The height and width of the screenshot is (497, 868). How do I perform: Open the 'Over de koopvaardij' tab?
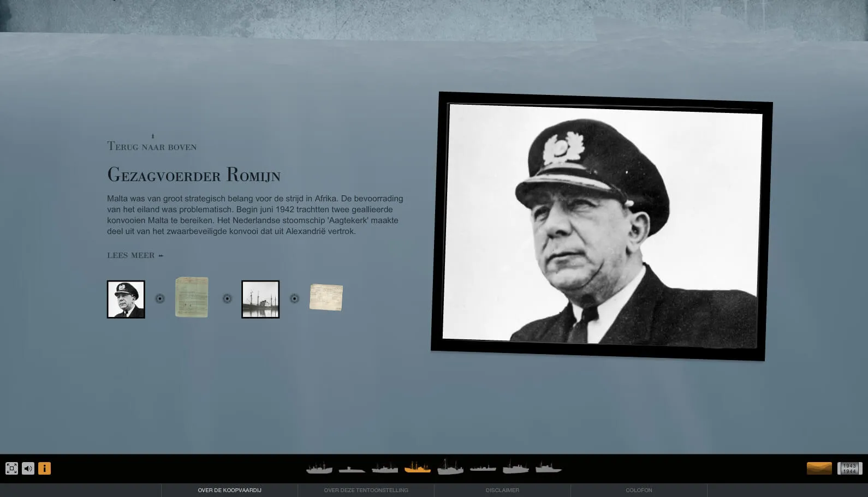tap(229, 490)
